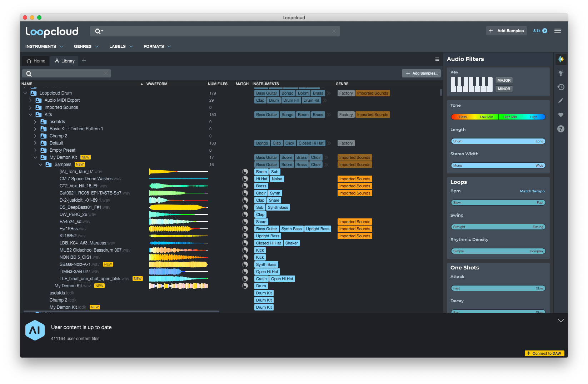Click Factory genre tag on Default row
588x384 pixels.
pos(346,143)
